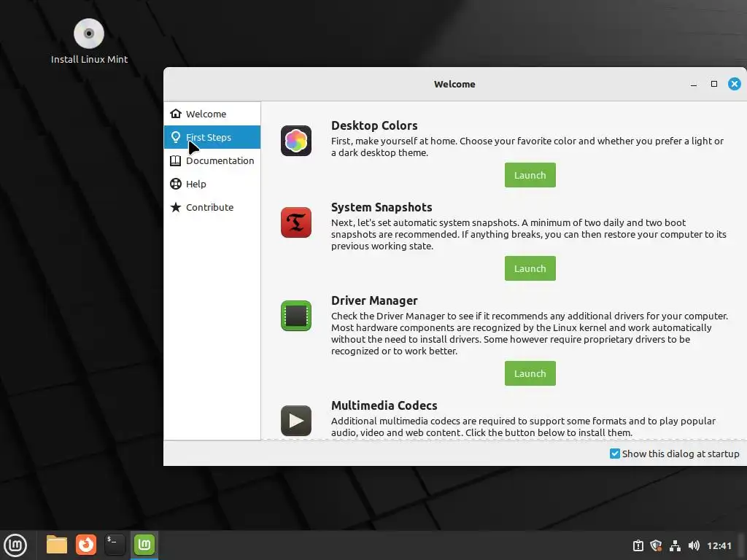Click the Driver Manager heading
Image resolution: width=747 pixels, height=560 pixels.
[374, 300]
